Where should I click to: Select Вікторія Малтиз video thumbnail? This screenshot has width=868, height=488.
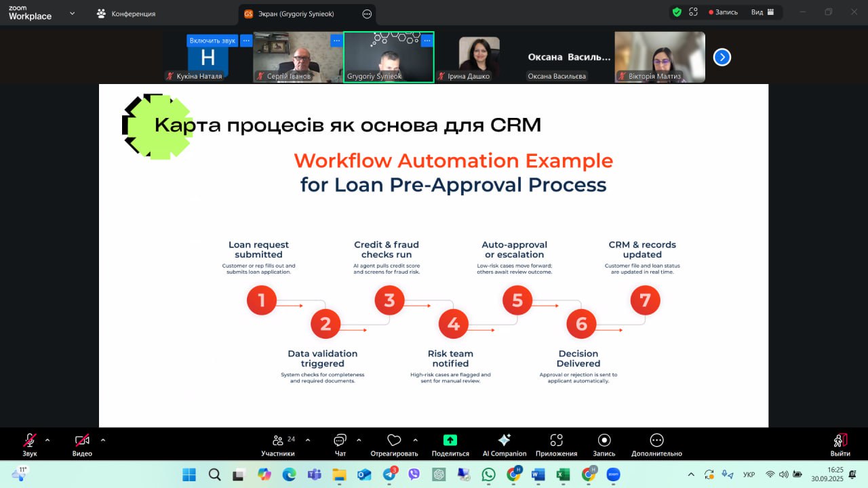[x=660, y=58]
